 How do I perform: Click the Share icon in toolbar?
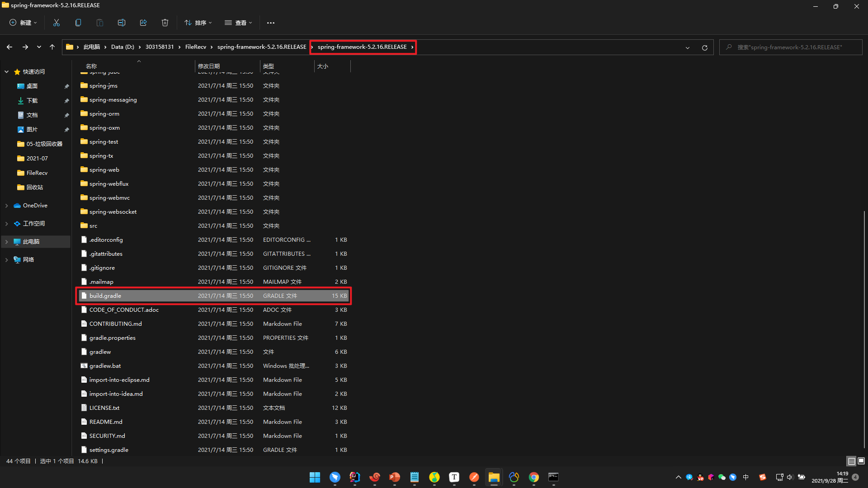(x=143, y=23)
